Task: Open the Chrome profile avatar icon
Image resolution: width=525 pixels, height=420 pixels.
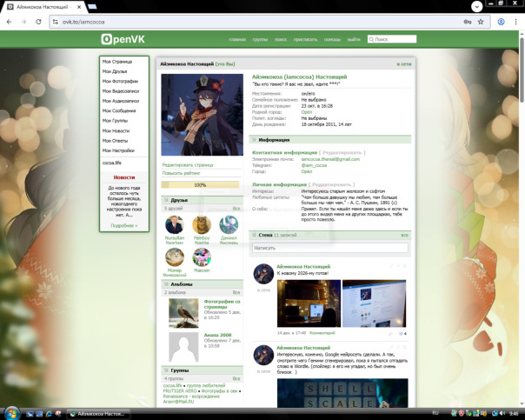Action: 502,22
